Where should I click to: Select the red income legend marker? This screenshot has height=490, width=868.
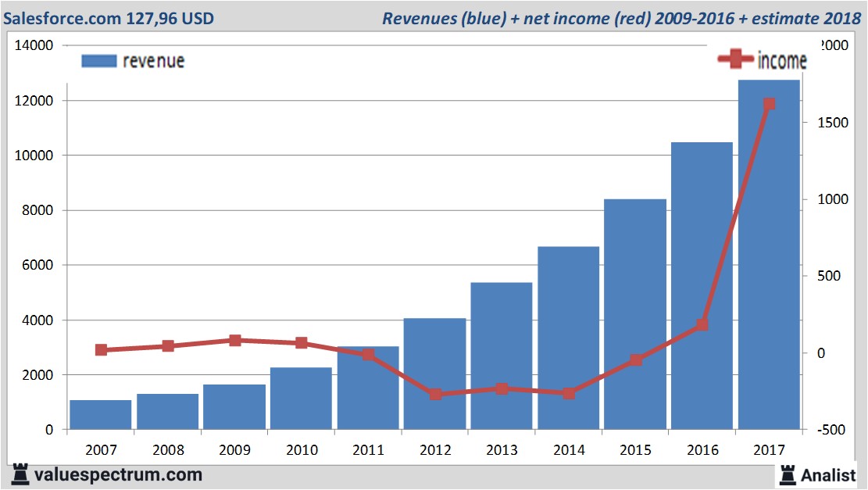(736, 59)
